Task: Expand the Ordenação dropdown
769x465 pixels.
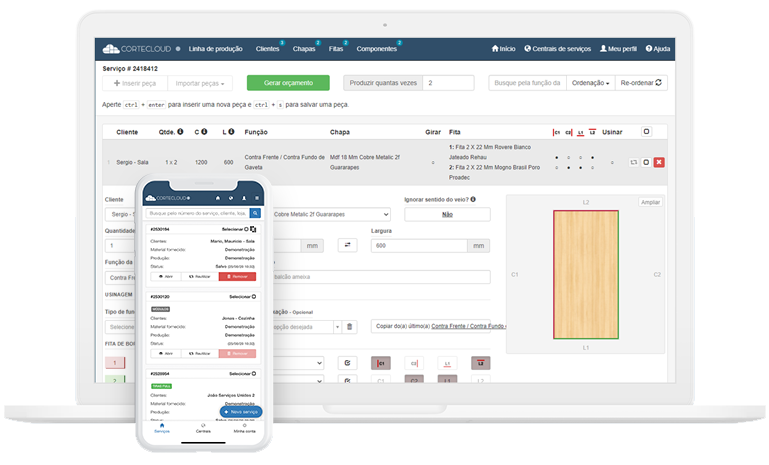Action: 590,83
